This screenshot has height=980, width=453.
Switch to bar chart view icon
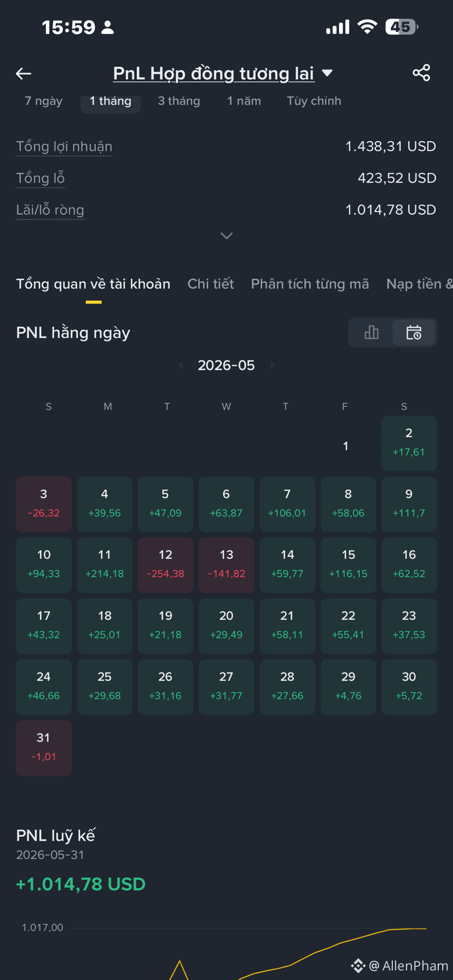(371, 332)
